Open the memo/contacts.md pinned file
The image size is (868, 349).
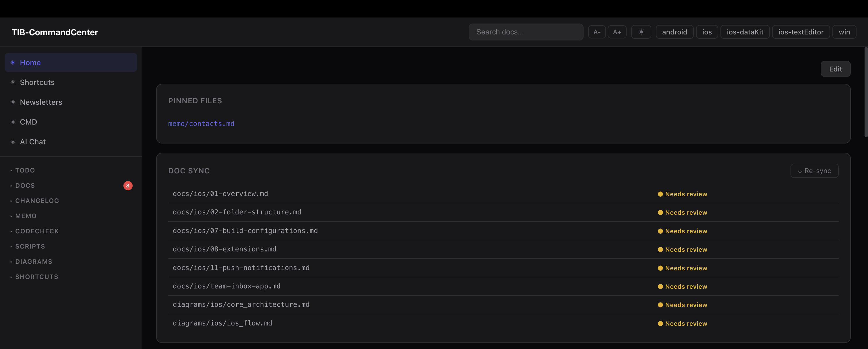click(201, 124)
